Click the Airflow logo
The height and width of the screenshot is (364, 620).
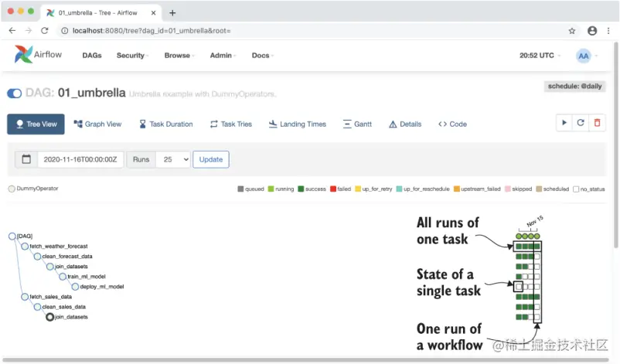coord(38,55)
